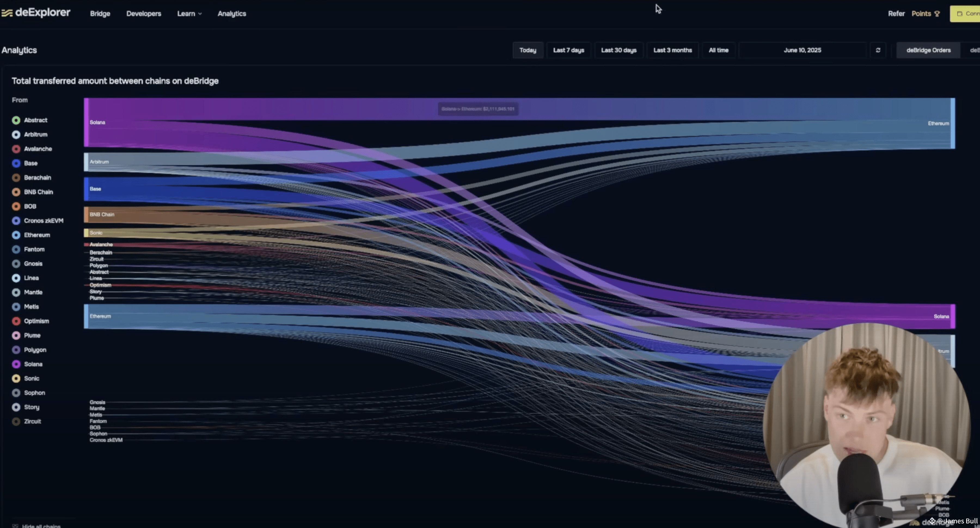Toggle the Base chain legend circle
This screenshot has height=528, width=980.
(x=16, y=163)
